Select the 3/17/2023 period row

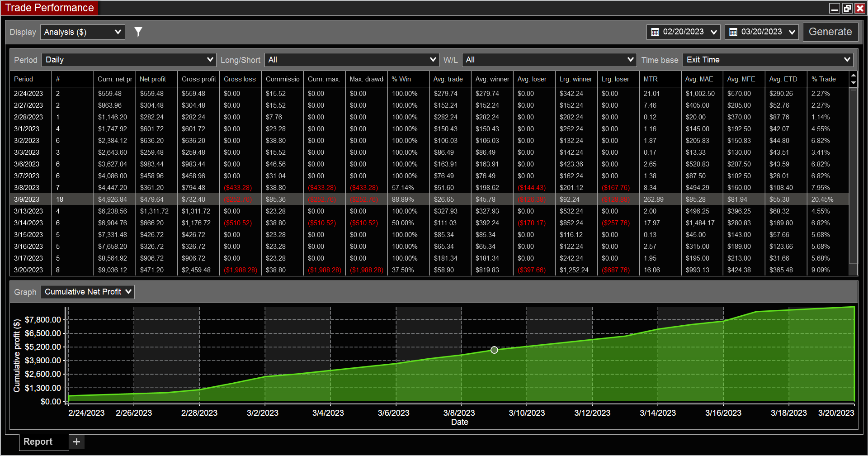429,258
